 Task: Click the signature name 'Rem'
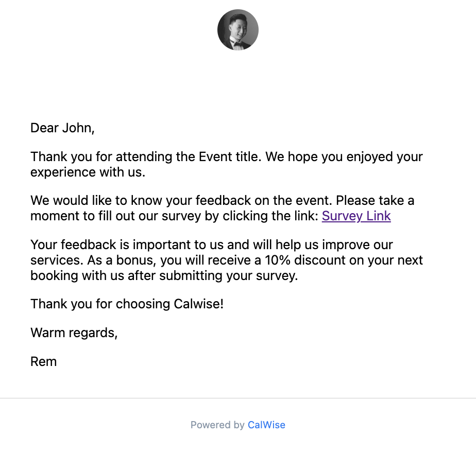(x=43, y=361)
